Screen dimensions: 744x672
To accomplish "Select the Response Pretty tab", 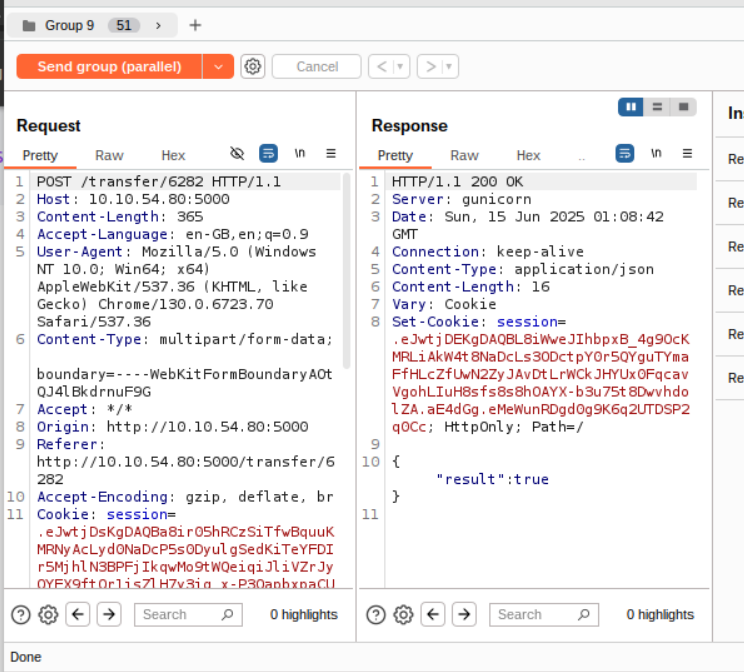I will pos(395,156).
